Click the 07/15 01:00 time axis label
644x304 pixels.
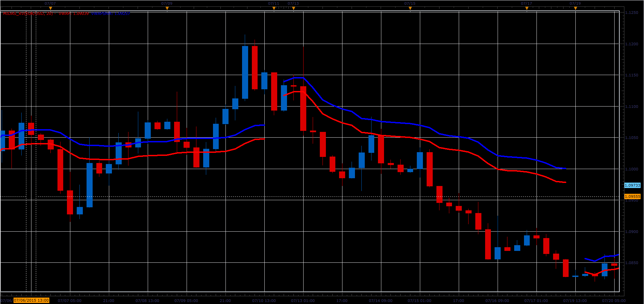pos(420,301)
